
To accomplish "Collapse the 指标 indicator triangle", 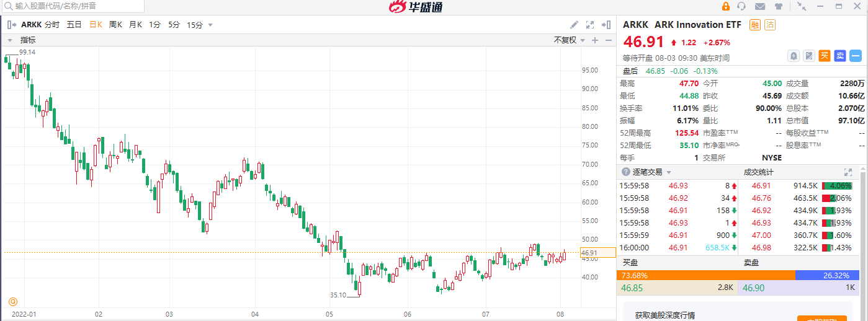I will 11,40.
